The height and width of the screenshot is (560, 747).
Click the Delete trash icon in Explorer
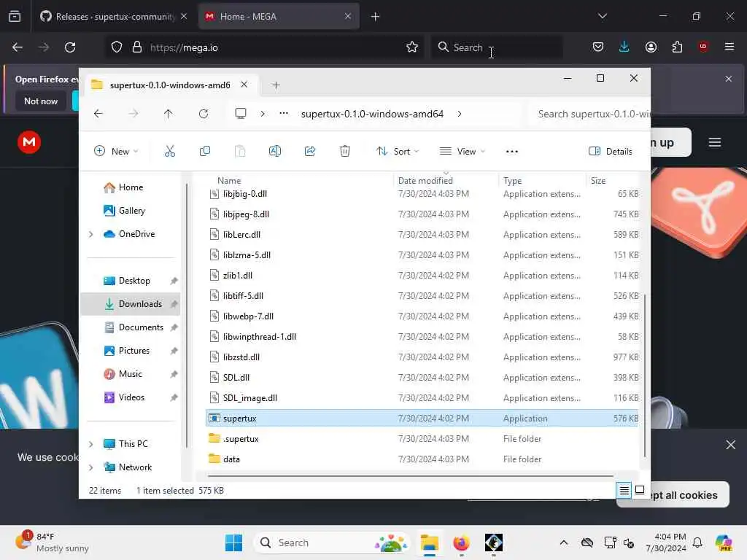(x=345, y=152)
